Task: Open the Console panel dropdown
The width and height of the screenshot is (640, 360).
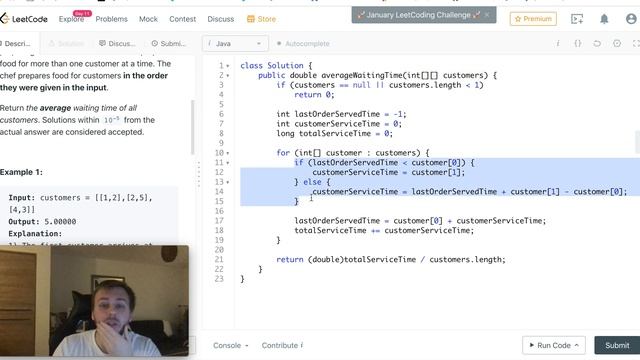Action: point(231,345)
